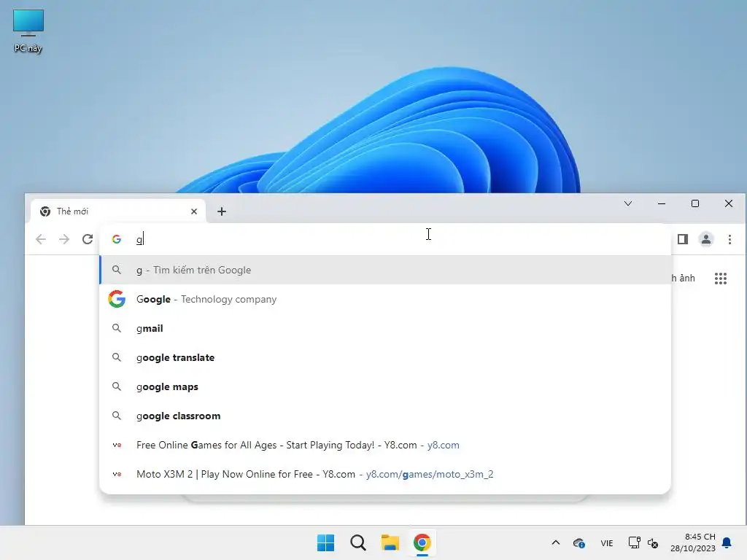Expand the tab search chevron
747x560 pixels.
pyautogui.click(x=628, y=204)
